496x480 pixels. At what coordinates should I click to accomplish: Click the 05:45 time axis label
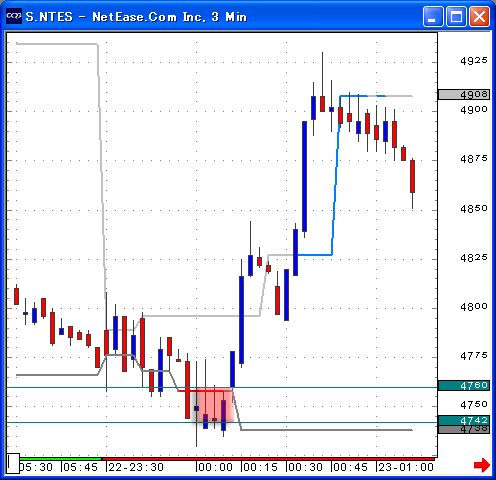click(81, 467)
